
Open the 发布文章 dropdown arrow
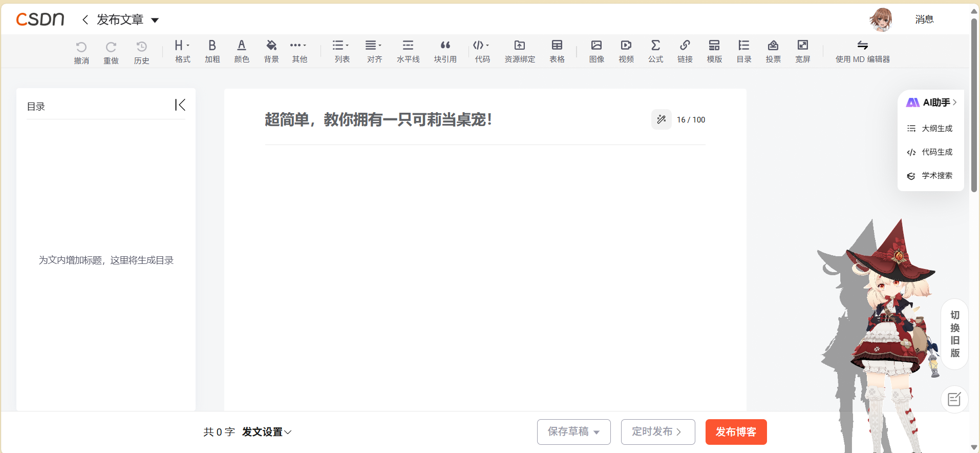click(x=155, y=20)
